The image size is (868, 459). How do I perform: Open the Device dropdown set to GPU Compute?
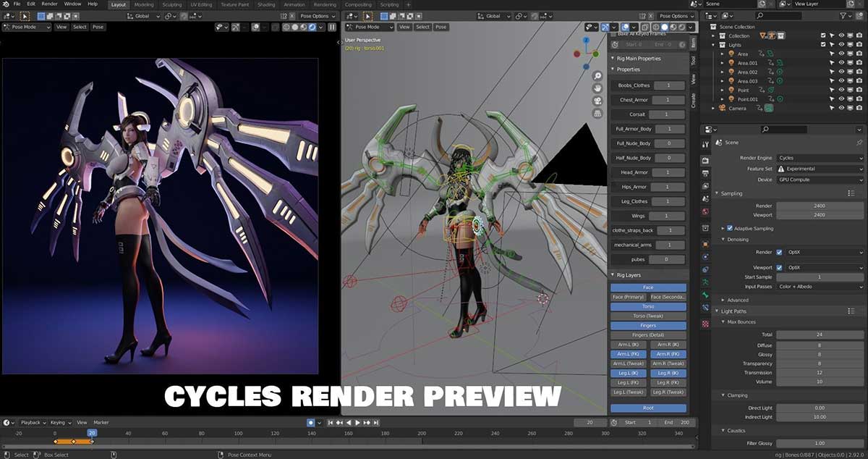[x=820, y=180]
